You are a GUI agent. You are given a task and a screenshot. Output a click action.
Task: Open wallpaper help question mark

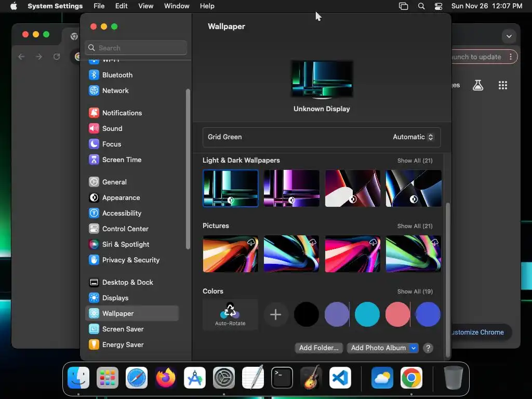click(428, 348)
